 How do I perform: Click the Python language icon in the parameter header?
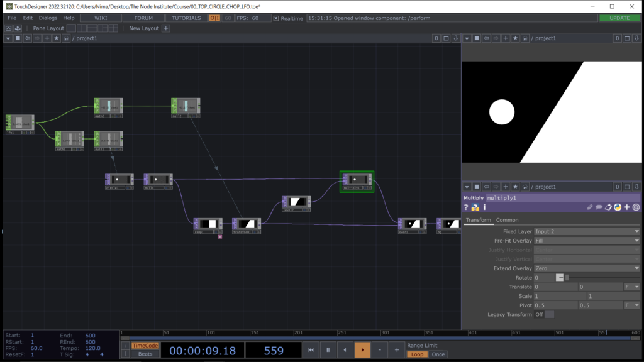pos(618,207)
